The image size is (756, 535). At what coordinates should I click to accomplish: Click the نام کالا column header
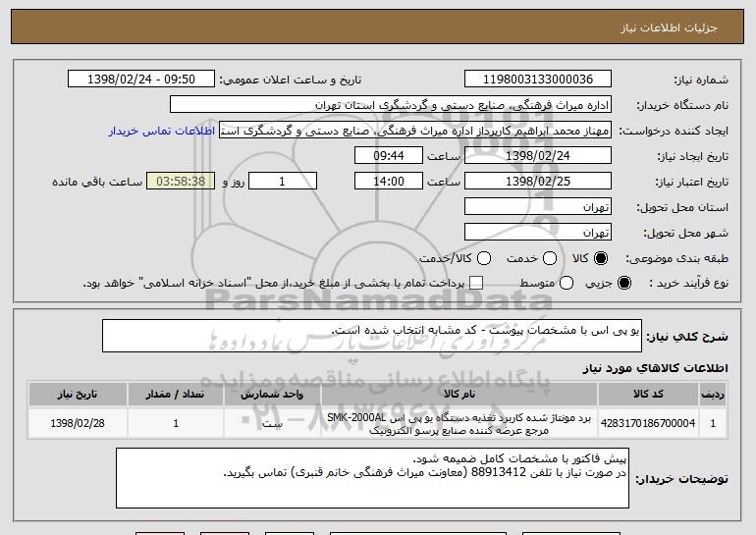pyautogui.click(x=459, y=395)
